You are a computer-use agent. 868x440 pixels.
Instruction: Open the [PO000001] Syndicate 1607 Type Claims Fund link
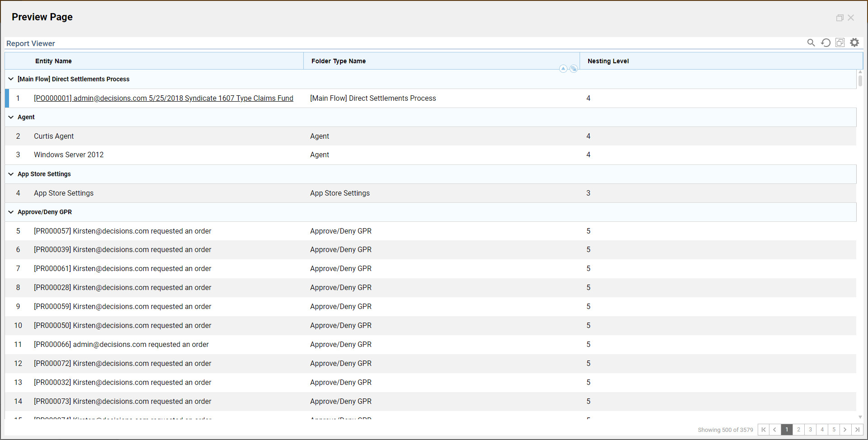[164, 98]
